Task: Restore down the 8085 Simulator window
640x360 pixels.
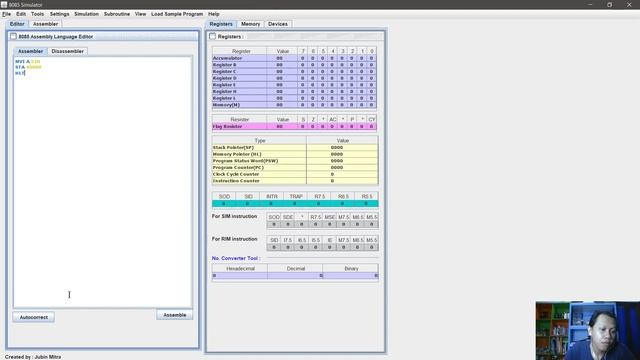Action: [x=609, y=4]
